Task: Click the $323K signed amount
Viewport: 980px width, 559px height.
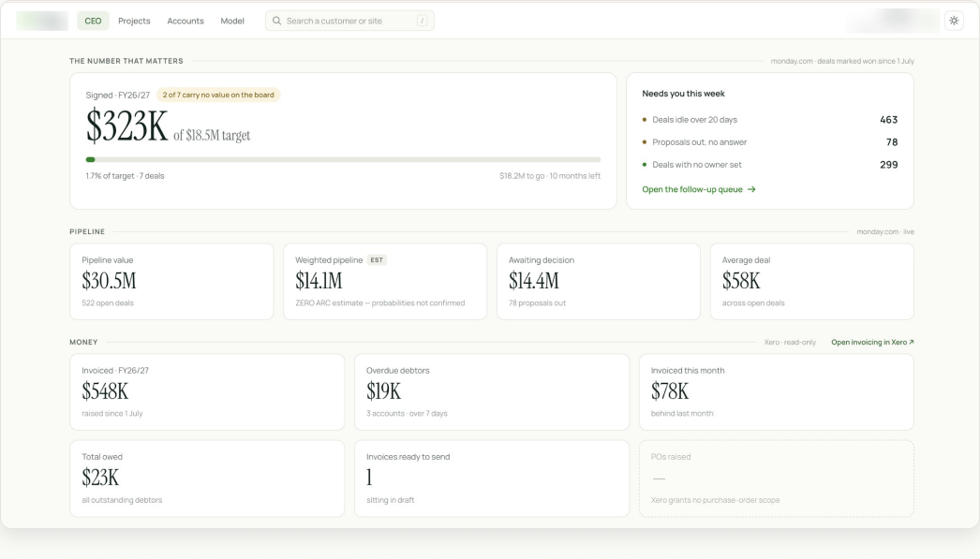Action: (126, 126)
